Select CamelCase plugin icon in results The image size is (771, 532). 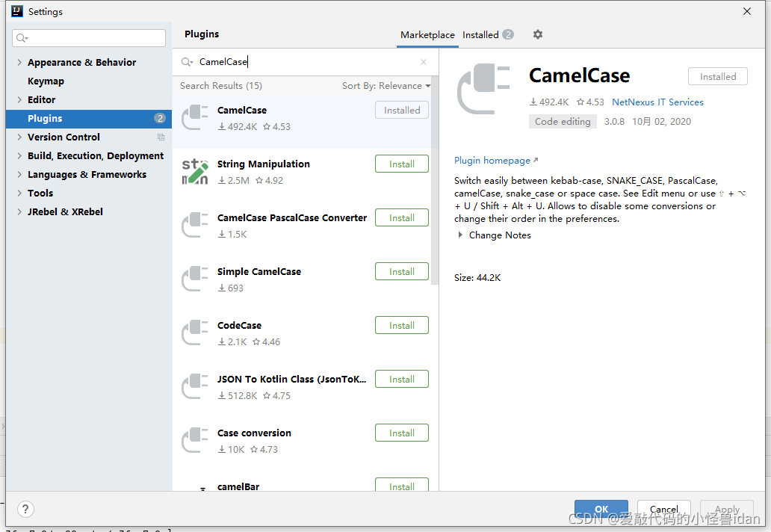click(195, 117)
